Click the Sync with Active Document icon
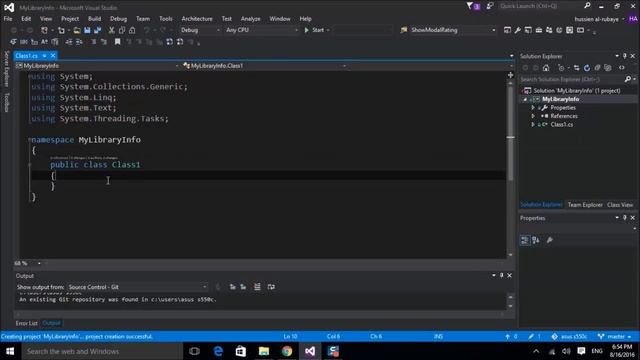Viewport: 640px width, 360px height. tap(576, 68)
